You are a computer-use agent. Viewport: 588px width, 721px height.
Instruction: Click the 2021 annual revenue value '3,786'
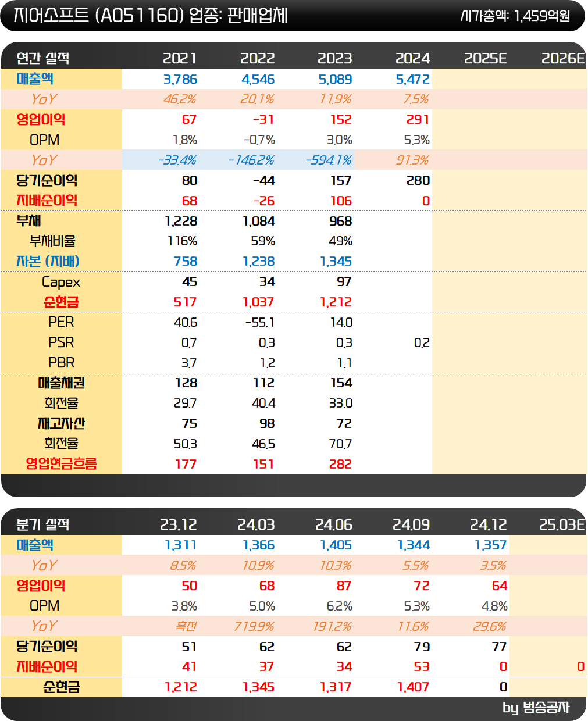pyautogui.click(x=180, y=79)
